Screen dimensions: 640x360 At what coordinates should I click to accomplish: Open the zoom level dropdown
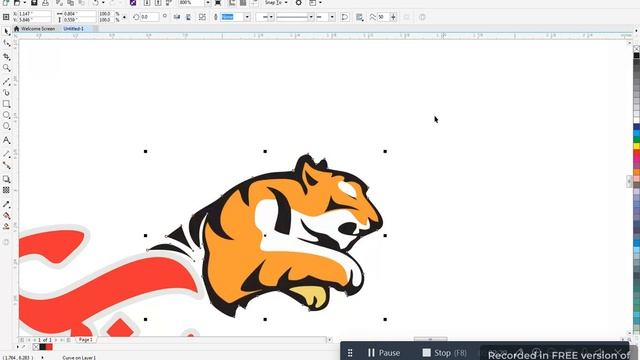pyautogui.click(x=207, y=3)
